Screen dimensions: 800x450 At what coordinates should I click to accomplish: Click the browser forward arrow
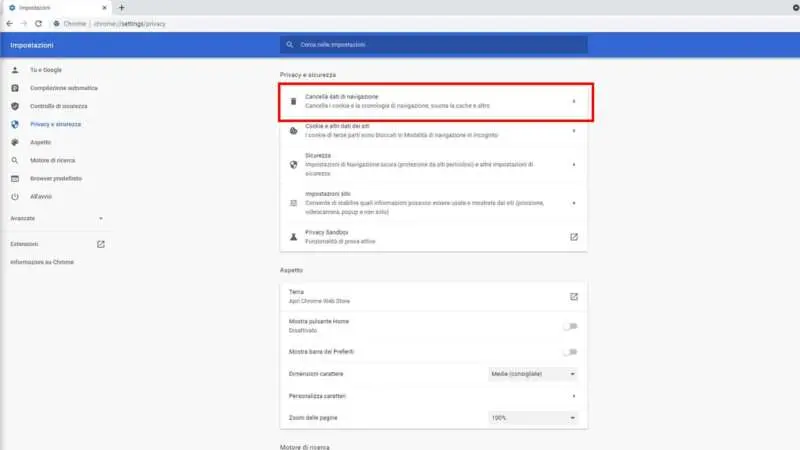[x=23, y=23]
